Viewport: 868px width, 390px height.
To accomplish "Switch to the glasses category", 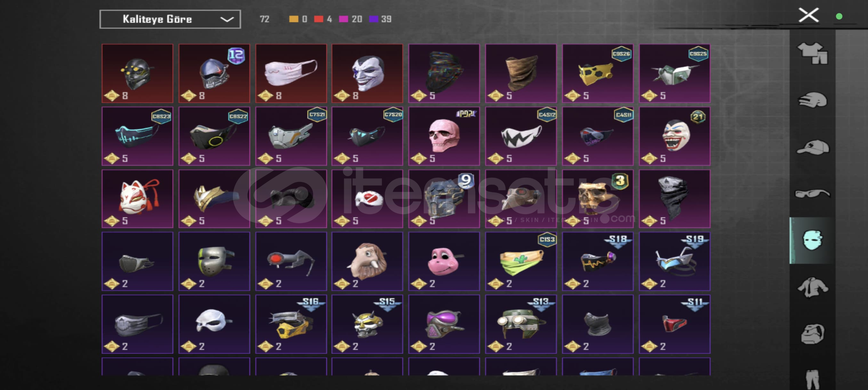I will coord(813,194).
